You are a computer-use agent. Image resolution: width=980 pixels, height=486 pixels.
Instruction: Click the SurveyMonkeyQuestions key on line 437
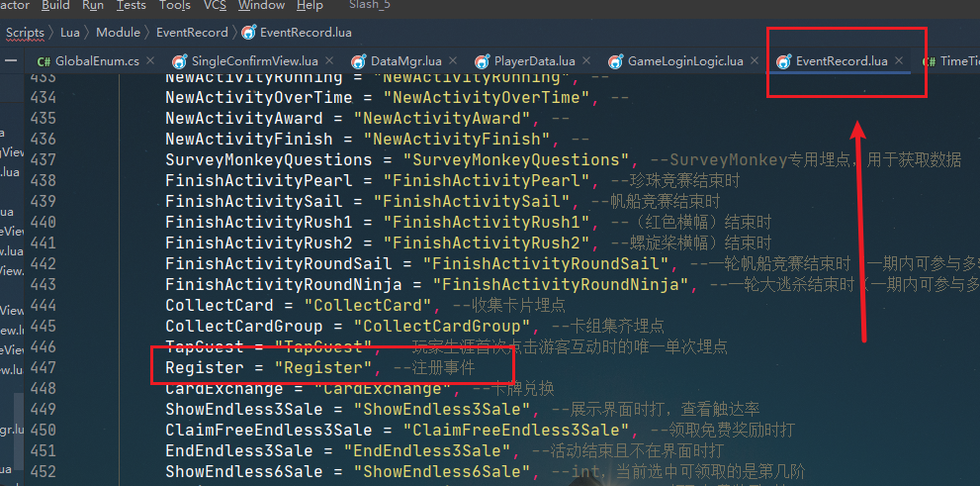(x=268, y=160)
